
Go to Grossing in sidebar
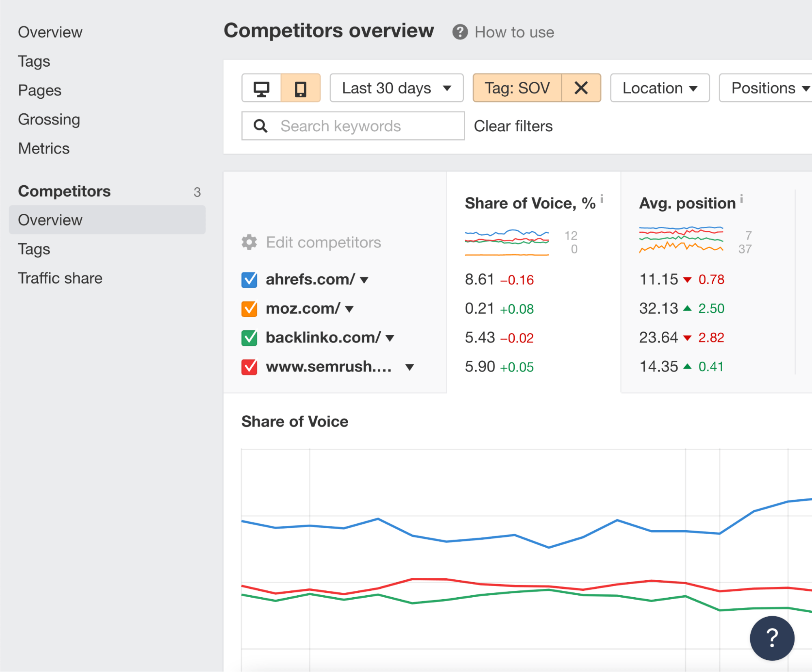pyautogui.click(x=49, y=119)
